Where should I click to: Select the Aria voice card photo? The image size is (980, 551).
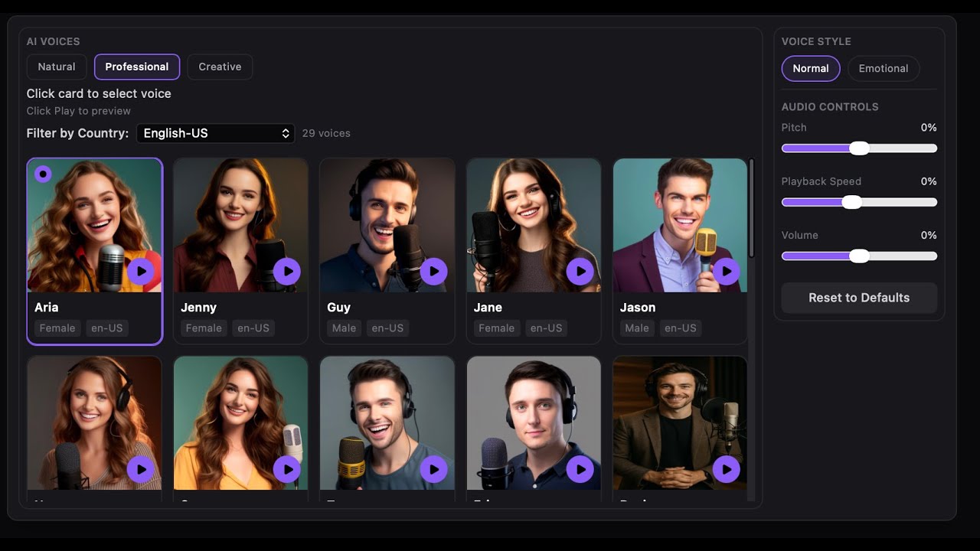tap(95, 226)
